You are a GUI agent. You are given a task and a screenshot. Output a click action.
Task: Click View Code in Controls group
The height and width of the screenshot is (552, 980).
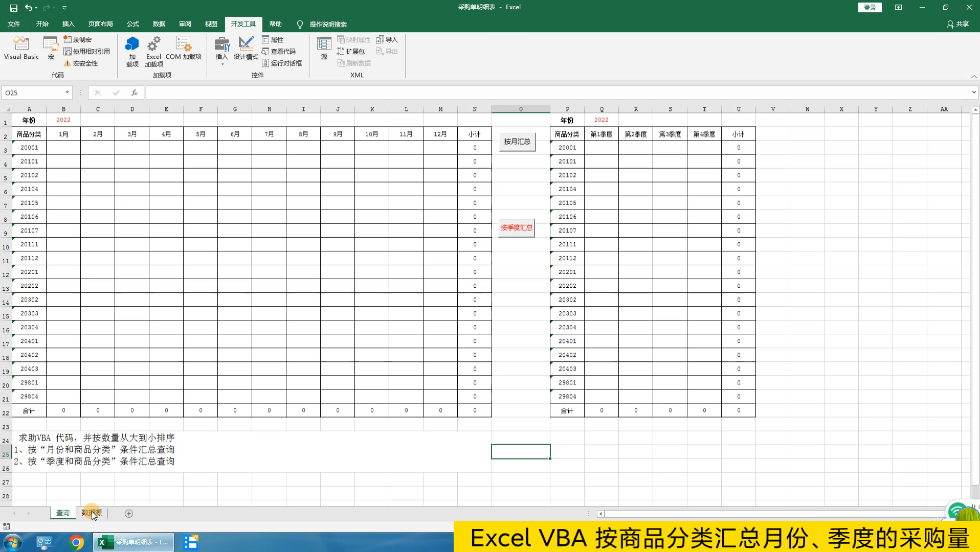(279, 51)
